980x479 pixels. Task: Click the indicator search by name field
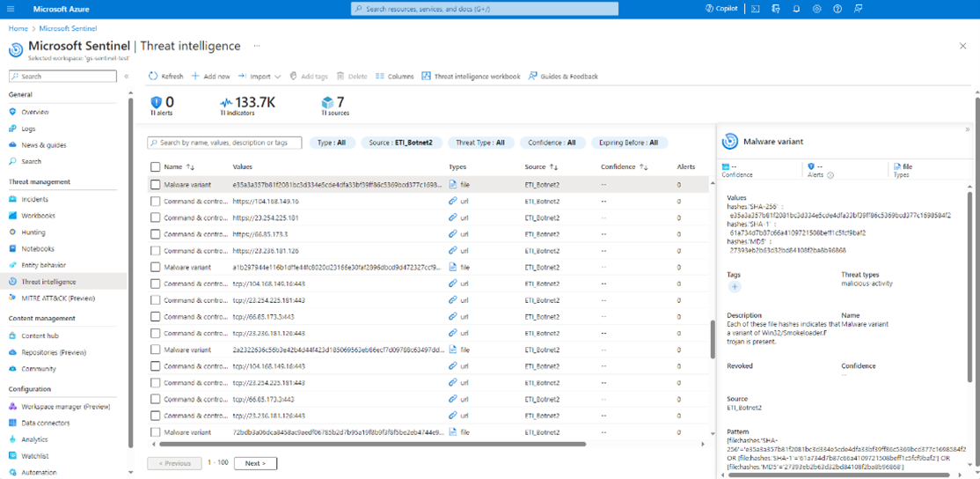(x=224, y=143)
